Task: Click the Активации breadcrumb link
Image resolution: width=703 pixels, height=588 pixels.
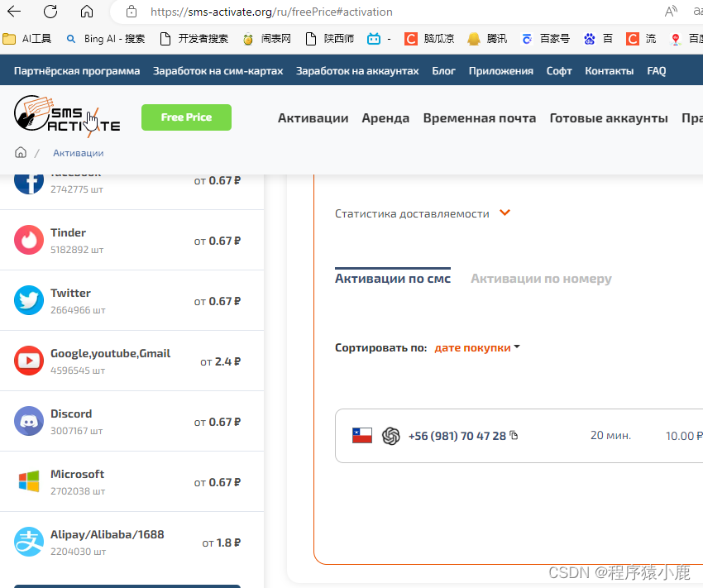Action: click(78, 153)
